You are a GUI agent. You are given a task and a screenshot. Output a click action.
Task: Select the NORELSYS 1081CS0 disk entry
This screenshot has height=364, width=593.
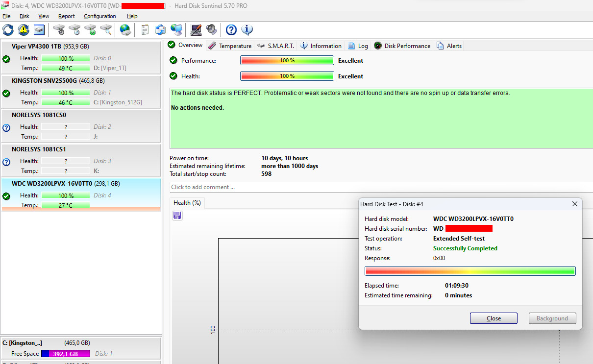click(x=81, y=126)
